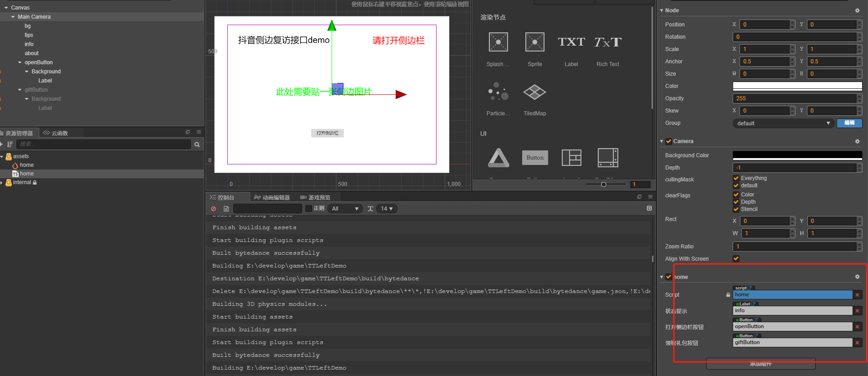Collapse the Camera component section
The image size is (868, 376).
tap(662, 141)
